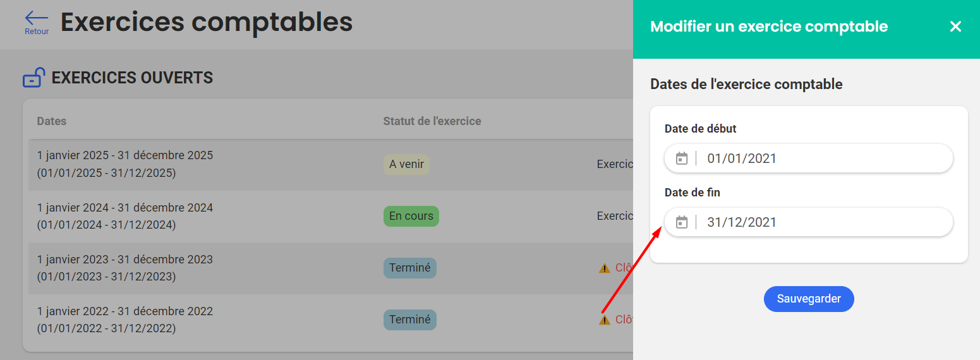Screen dimensions: 980x360
Task: Open the Date de début calendar picker
Action: click(x=682, y=159)
